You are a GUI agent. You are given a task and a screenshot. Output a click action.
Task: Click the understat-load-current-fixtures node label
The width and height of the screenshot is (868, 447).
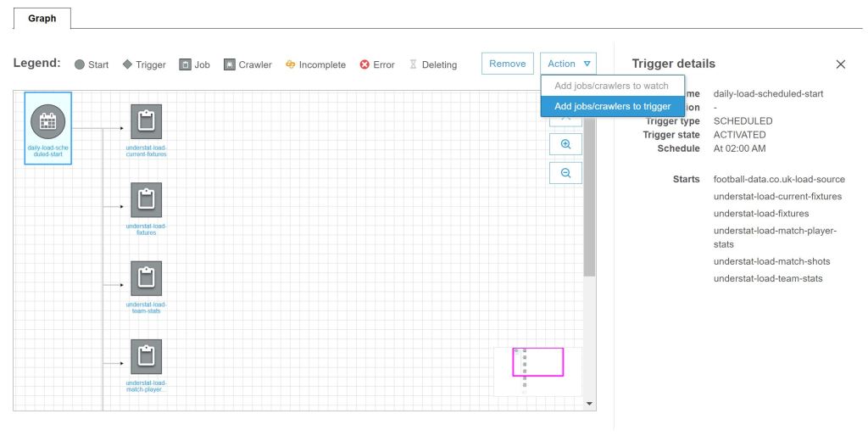[x=146, y=151]
